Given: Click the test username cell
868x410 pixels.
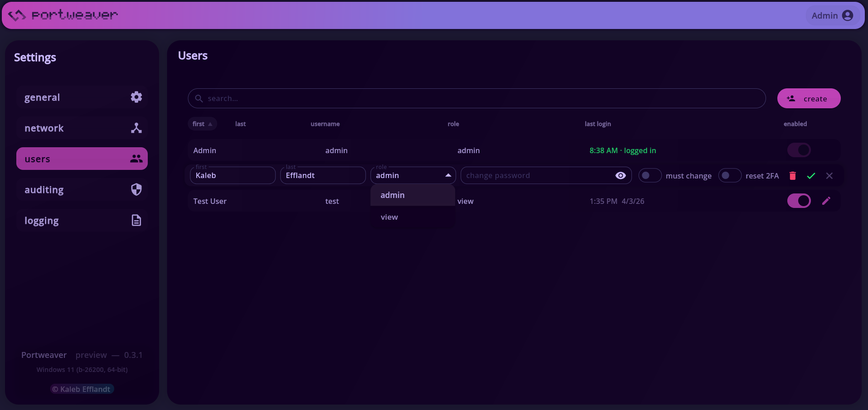Looking at the screenshot, I should [332, 201].
